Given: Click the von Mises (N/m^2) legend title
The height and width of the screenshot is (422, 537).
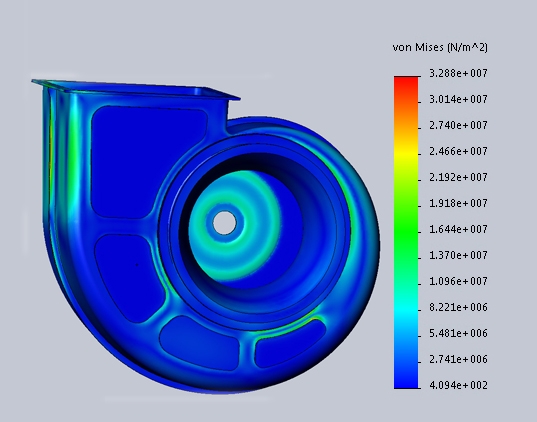Looking at the screenshot, I should (x=440, y=47).
